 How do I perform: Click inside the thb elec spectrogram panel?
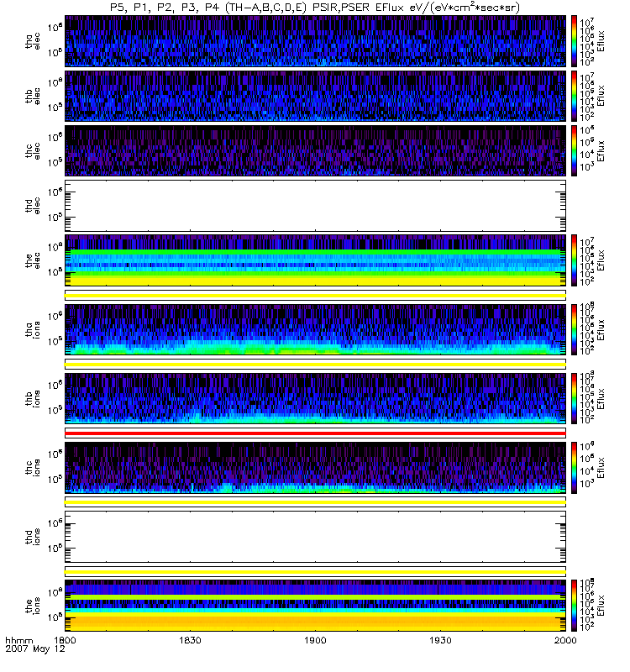[315, 96]
